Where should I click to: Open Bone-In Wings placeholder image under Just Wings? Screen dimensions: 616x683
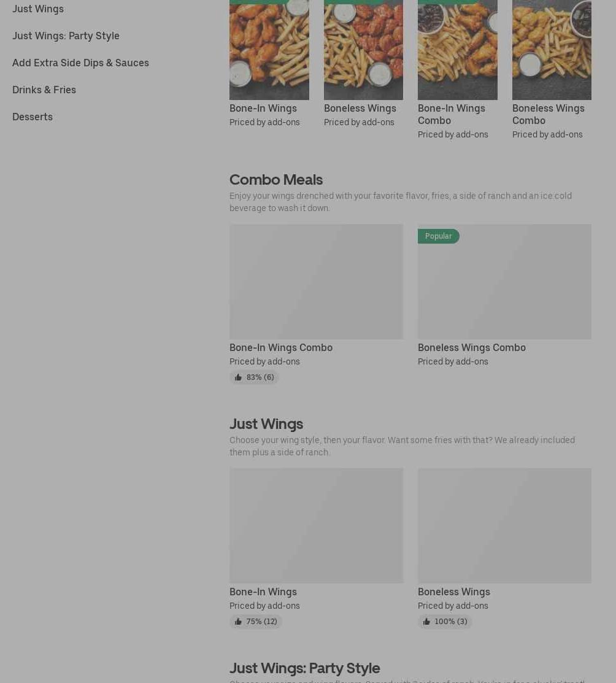pos(316,526)
